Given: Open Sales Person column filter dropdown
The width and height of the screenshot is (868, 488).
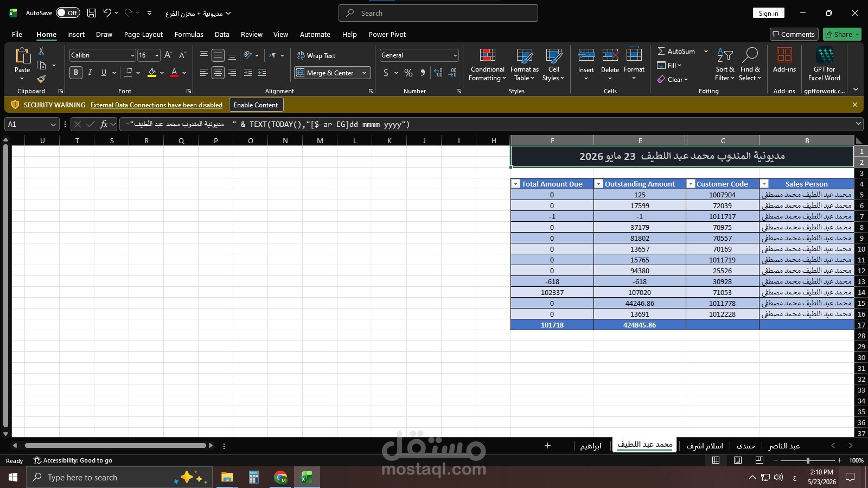Looking at the screenshot, I should click(764, 184).
